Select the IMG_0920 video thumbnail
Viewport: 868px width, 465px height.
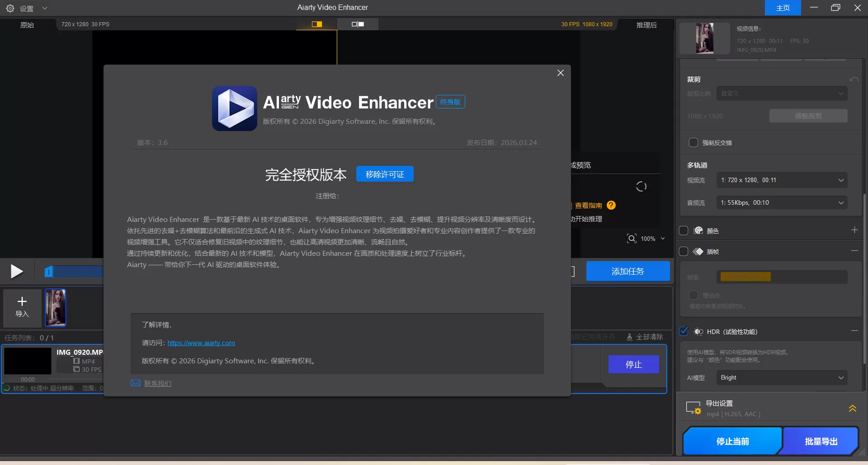56,308
